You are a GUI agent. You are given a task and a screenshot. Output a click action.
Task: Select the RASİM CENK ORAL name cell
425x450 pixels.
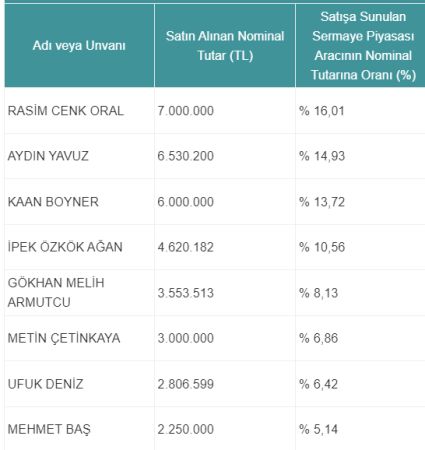click(x=79, y=111)
